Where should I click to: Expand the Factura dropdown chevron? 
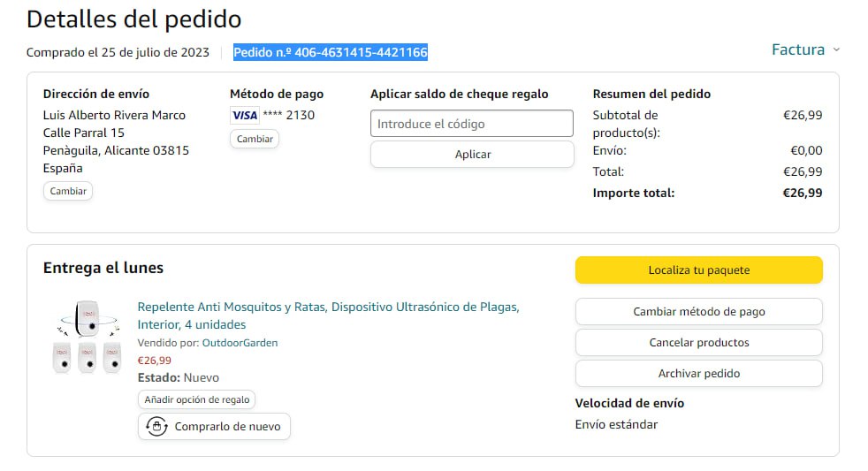coord(836,50)
